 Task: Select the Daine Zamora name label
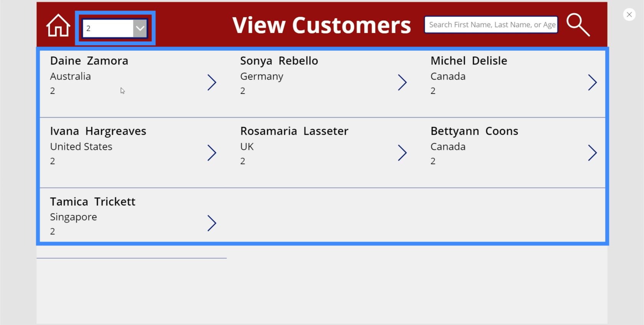point(89,61)
